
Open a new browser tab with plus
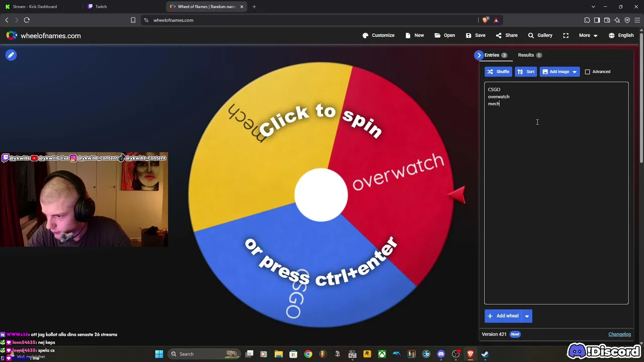254,7
